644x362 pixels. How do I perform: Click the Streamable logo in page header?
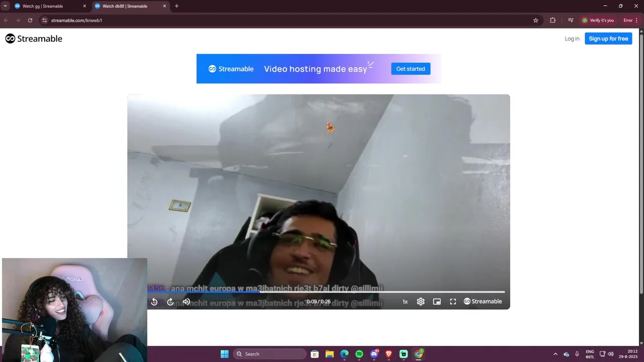pyautogui.click(x=34, y=39)
